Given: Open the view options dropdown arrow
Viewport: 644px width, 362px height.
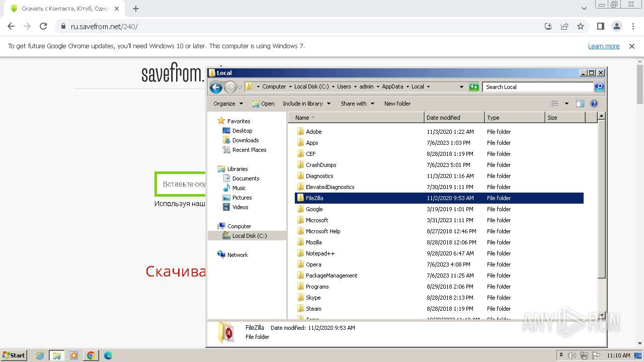Looking at the screenshot, I should [567, 104].
